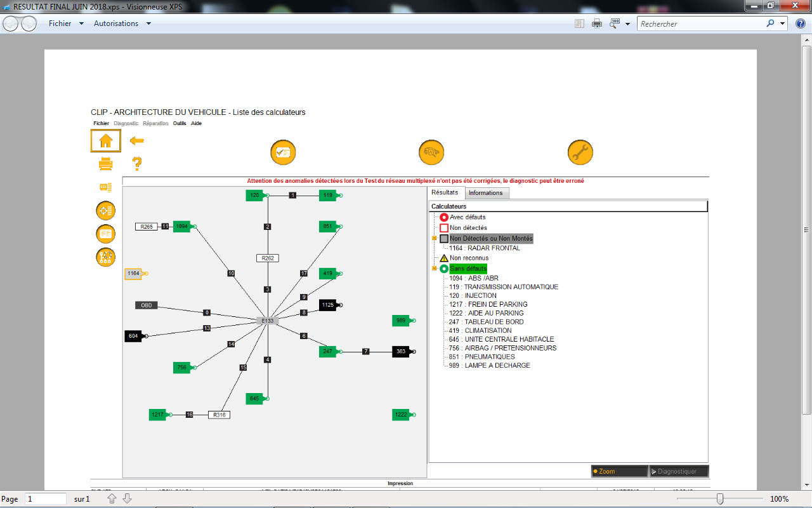Open the Autorisations menu
The width and height of the screenshot is (812, 508).
(122, 23)
